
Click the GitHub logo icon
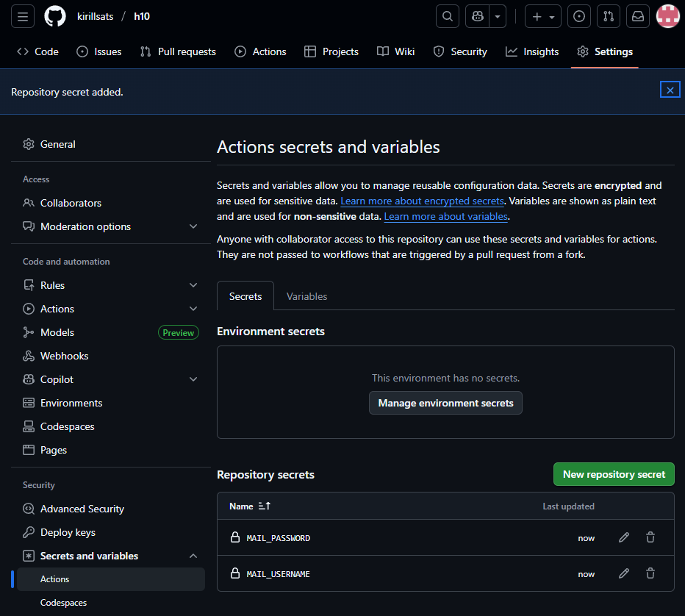pos(55,16)
